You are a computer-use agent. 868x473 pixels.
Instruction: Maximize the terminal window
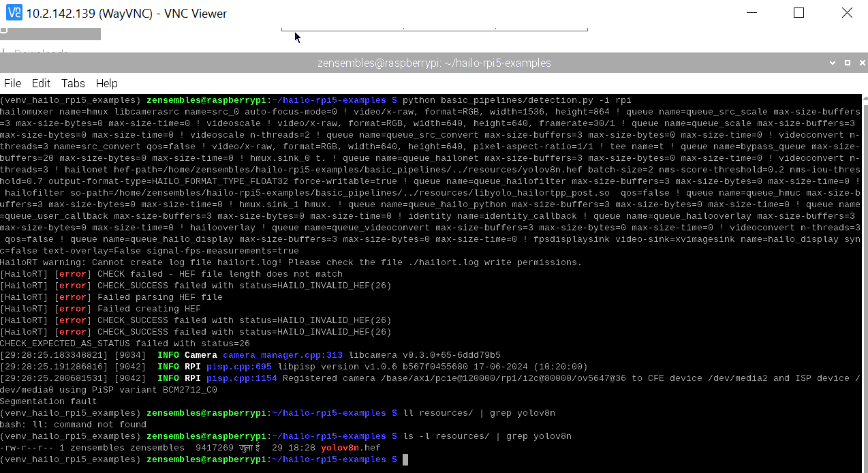tap(847, 63)
